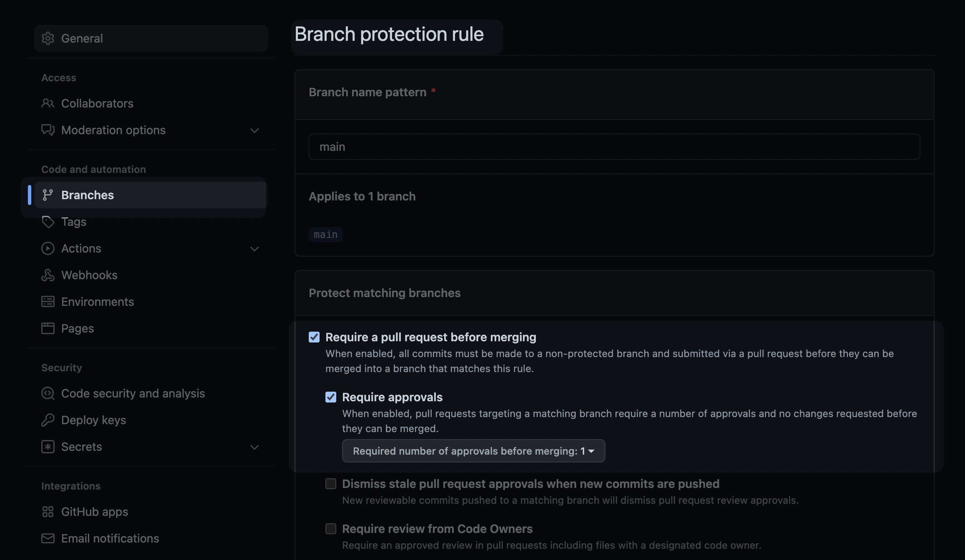Expand Moderation options chevron

click(x=255, y=130)
